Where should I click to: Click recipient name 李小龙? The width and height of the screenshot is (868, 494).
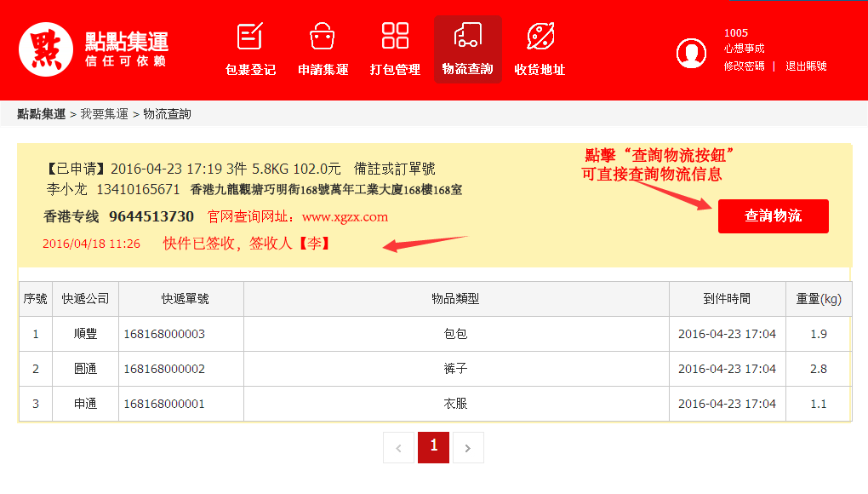pos(67,189)
